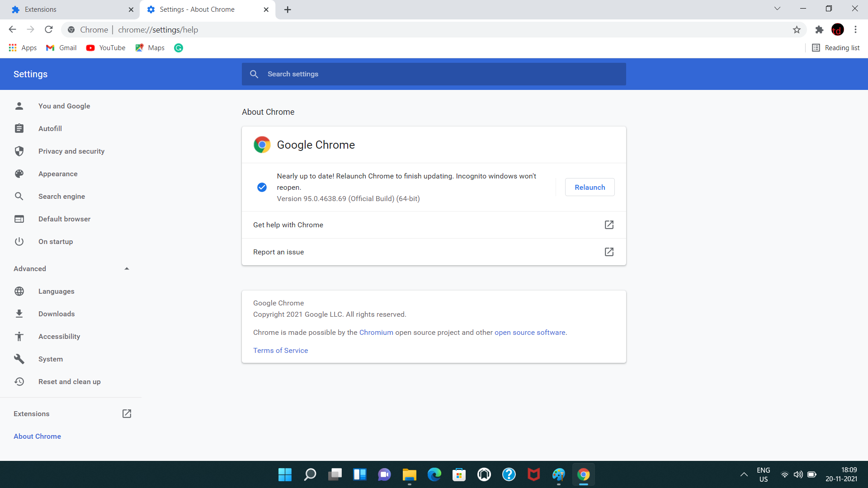The image size is (868, 488).
Task: Click the Extensions puzzle piece icon
Action: [x=819, y=30]
